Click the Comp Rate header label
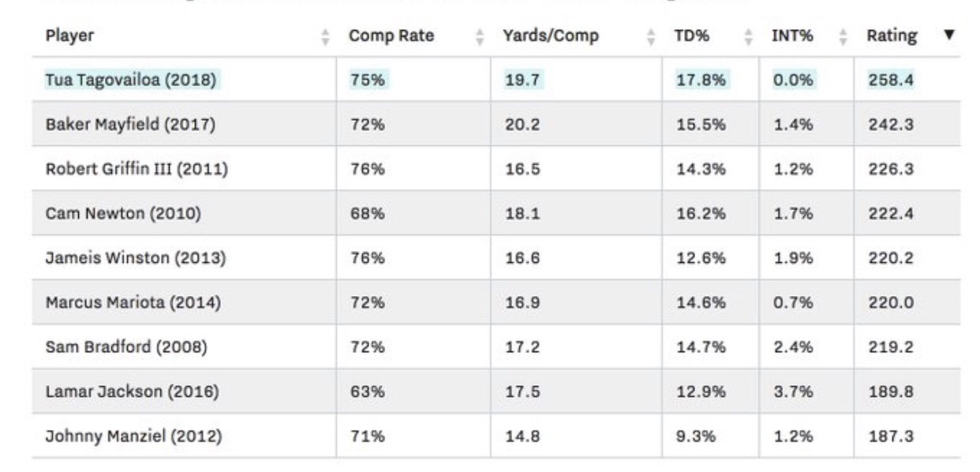Image resolution: width=980 pixels, height=472 pixels. point(391,36)
